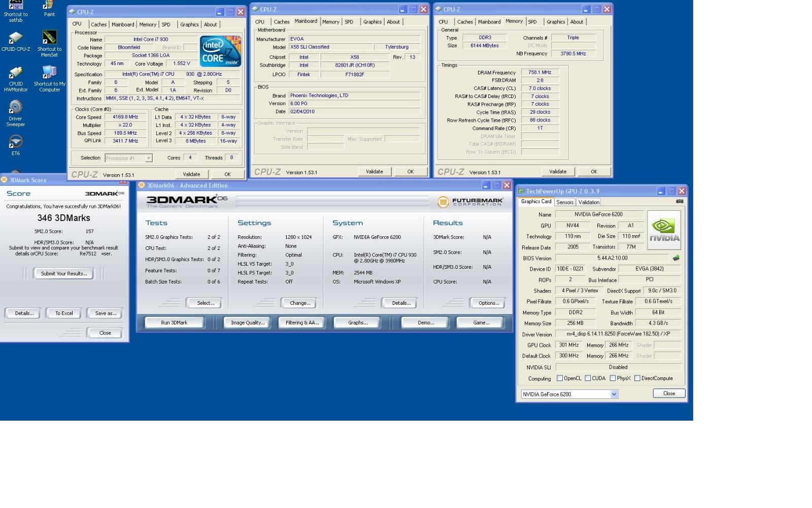Toggle the DirectCompute checkbox
Screen dimensions: 812x508
(x=637, y=378)
